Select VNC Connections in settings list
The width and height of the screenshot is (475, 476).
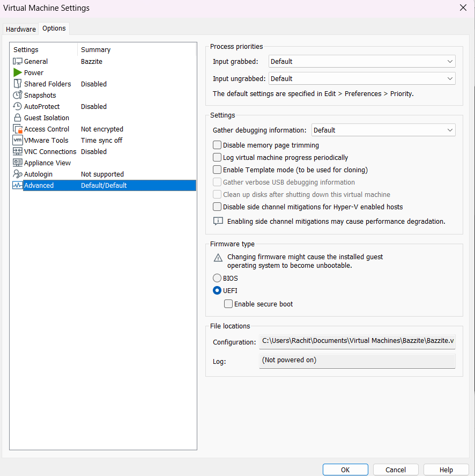(x=50, y=151)
